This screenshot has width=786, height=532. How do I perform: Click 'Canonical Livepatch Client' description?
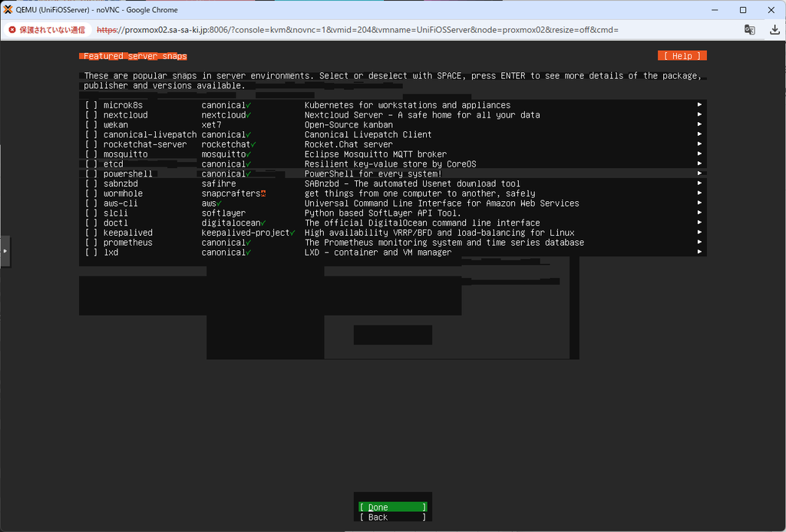tap(368, 134)
